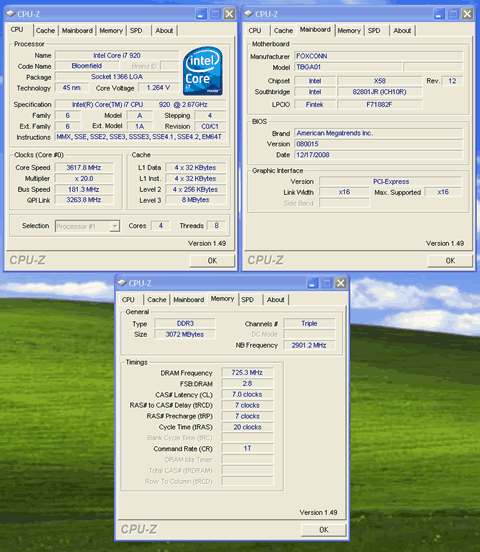
Task: Click the Level 3 cache value 8 MBytes
Action: [x=195, y=200]
